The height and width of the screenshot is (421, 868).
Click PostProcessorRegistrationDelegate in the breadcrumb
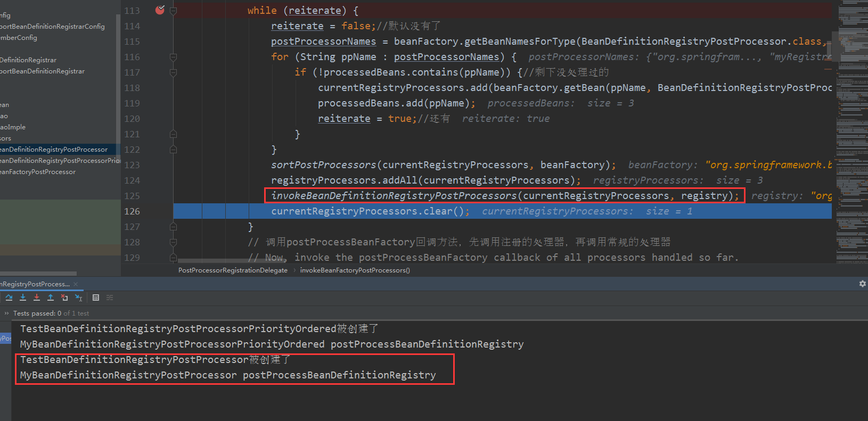click(x=233, y=270)
